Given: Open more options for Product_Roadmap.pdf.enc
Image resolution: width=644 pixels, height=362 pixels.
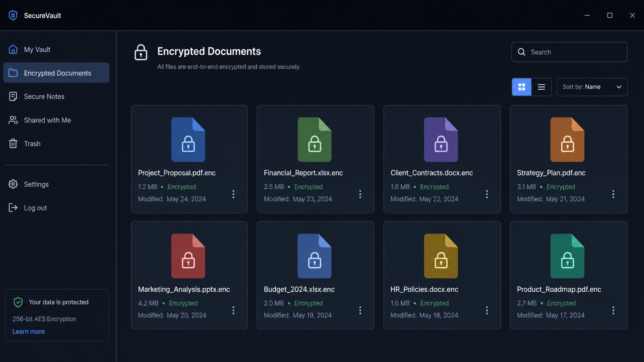Looking at the screenshot, I should click(x=613, y=310).
